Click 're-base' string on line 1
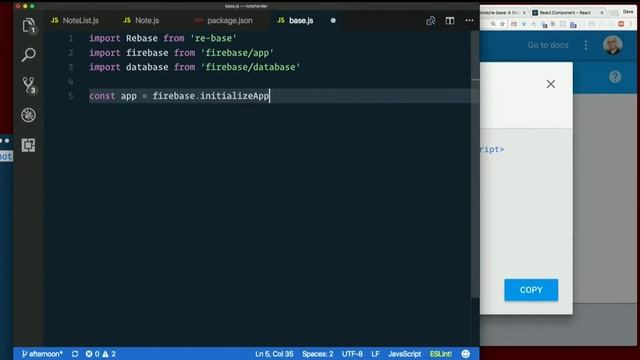The width and height of the screenshot is (640, 360). pyautogui.click(x=213, y=38)
